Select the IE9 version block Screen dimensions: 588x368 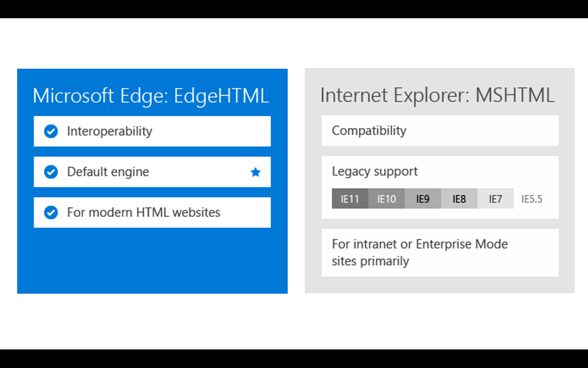point(423,199)
